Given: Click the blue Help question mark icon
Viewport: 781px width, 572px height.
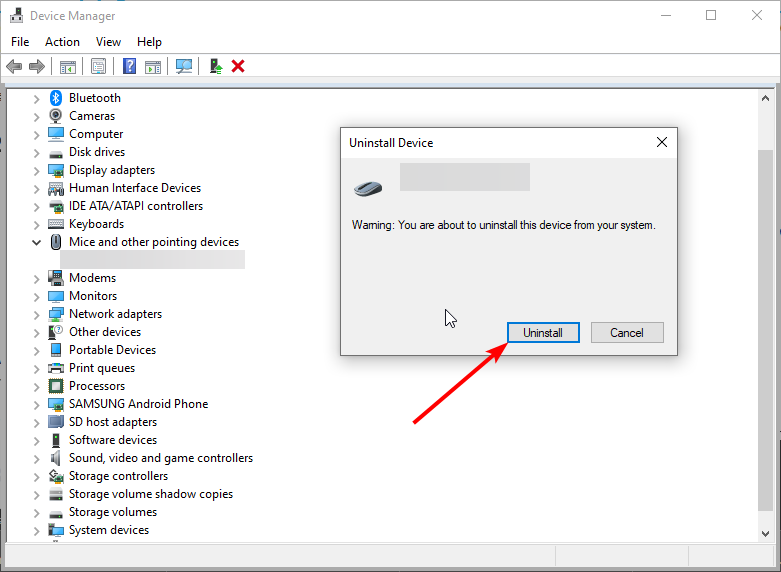Looking at the screenshot, I should pos(130,66).
